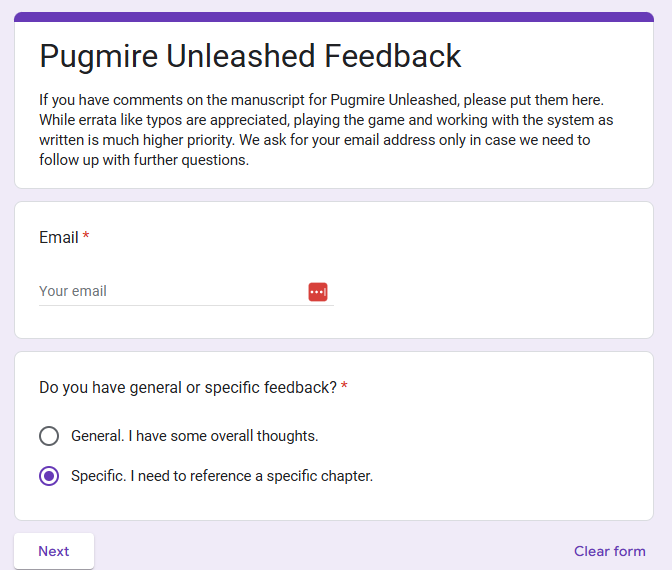Click the Email field label
The image size is (672, 570).
pos(58,238)
